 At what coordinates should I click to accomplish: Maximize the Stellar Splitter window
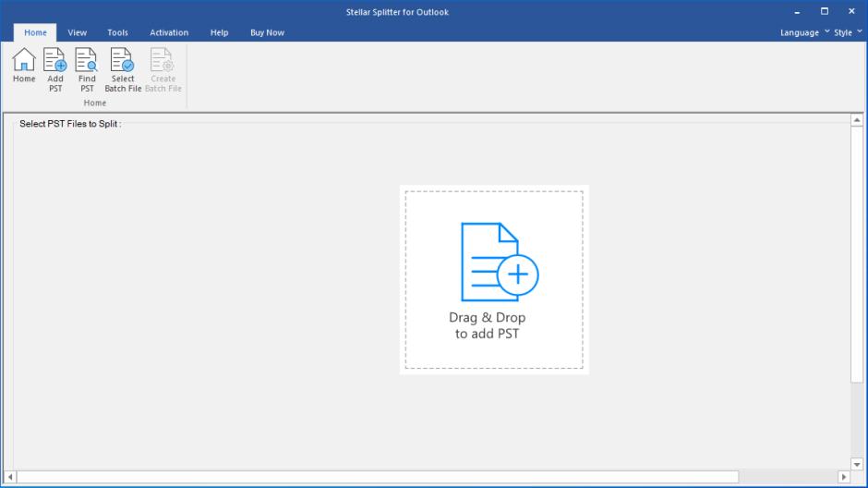click(825, 12)
